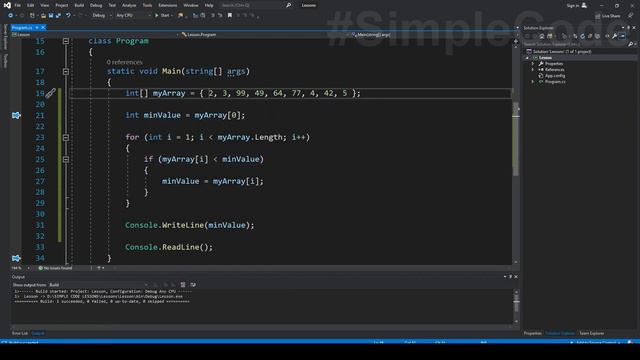Click the Clear All output icon
The height and width of the screenshot is (360, 640).
(x=183, y=285)
